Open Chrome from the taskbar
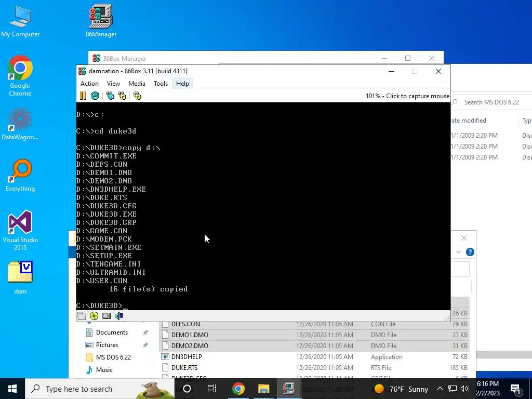The width and height of the screenshot is (532, 399). coord(238,389)
